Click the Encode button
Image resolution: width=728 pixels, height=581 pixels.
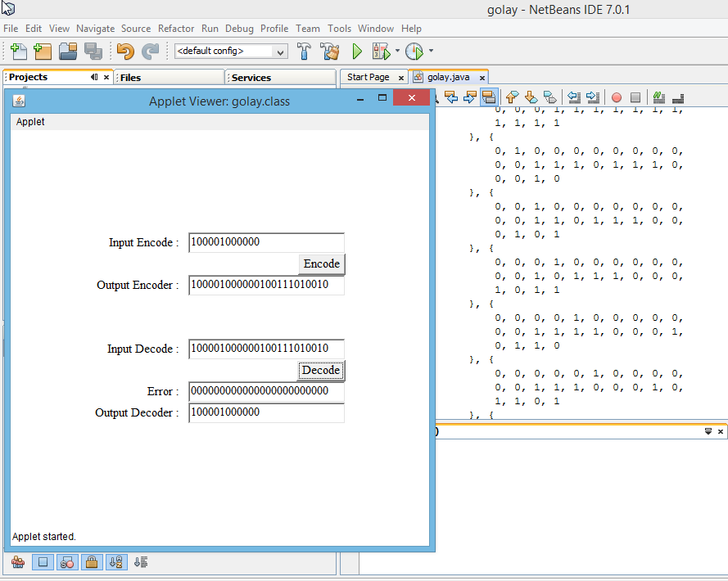(x=321, y=263)
